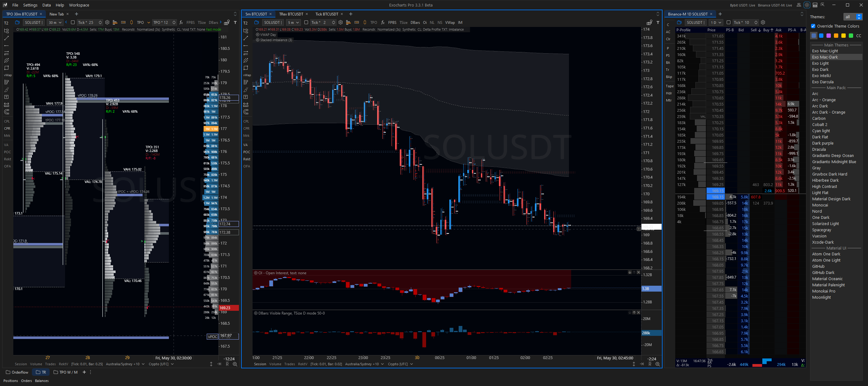Image resolution: width=868 pixels, height=386 pixels.
Task: Select Exo Dark theme
Action: click(x=820, y=69)
